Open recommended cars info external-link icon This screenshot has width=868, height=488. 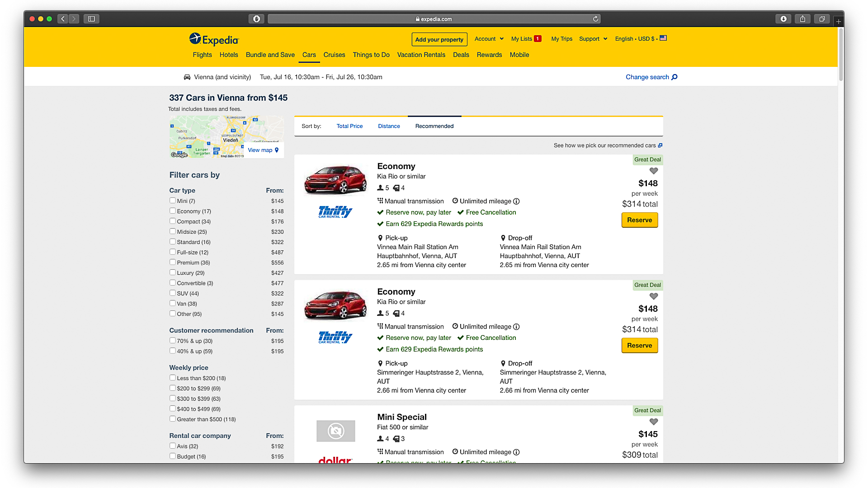660,145
